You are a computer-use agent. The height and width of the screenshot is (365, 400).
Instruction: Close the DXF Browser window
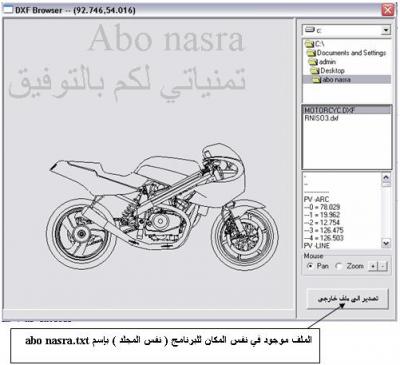click(x=388, y=10)
